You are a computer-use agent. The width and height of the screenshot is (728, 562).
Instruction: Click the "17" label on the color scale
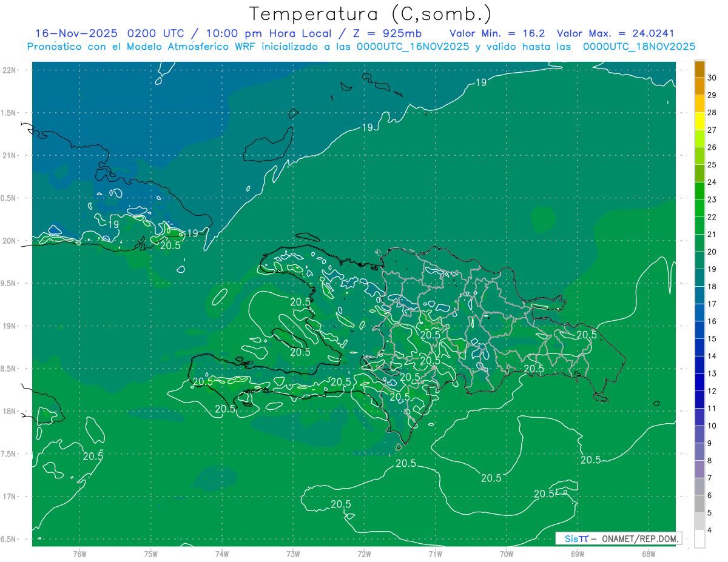coord(712,304)
